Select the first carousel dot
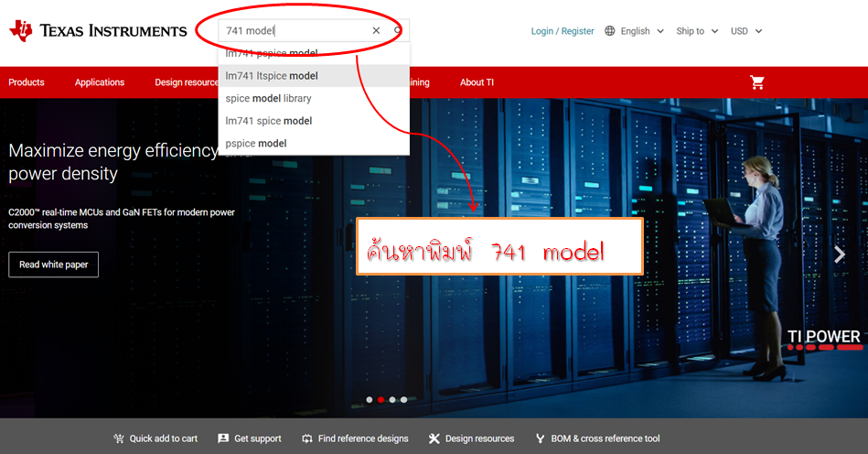 [x=370, y=400]
